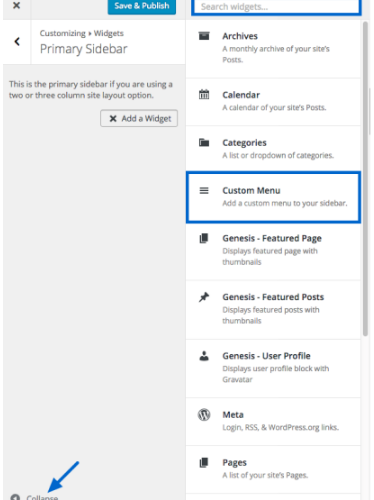Click the Categories folder icon
The height and width of the screenshot is (500, 374).
coord(204,143)
